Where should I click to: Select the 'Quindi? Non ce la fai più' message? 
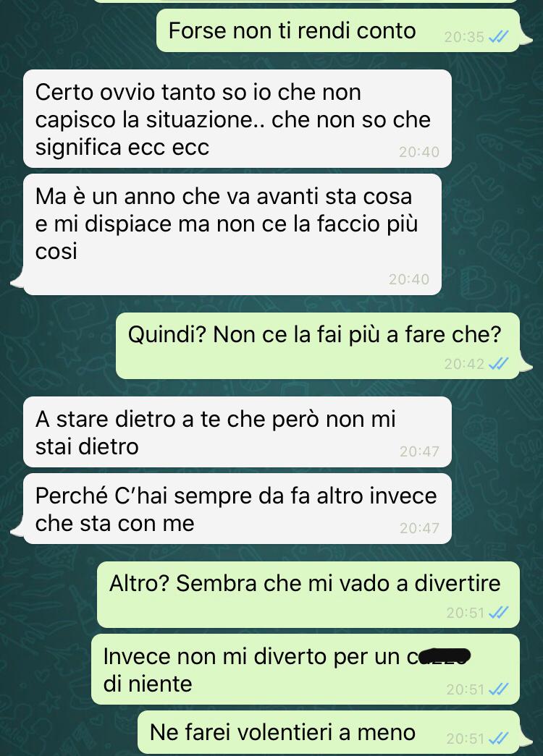pyautogui.click(x=318, y=346)
